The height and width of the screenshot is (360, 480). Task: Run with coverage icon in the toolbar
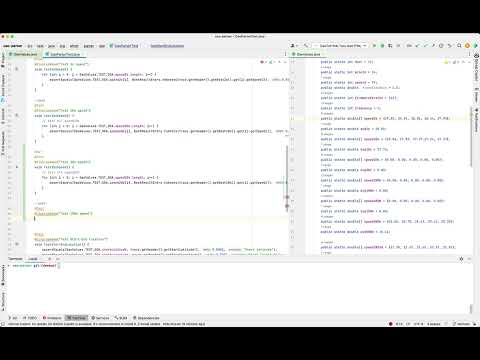390,46
